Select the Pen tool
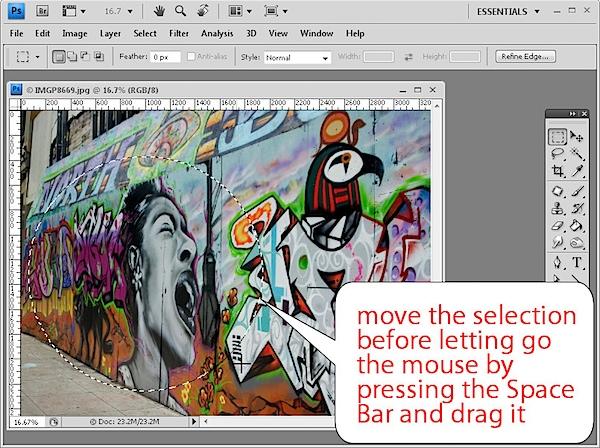Image resolution: width=600 pixels, height=448 pixels. pos(558,262)
